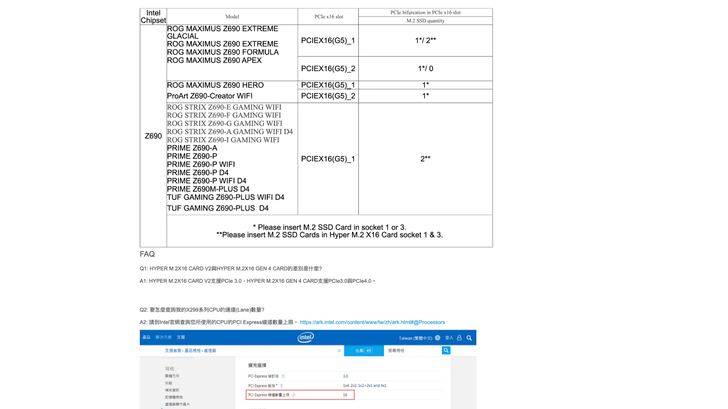Click the Intel logo in the blue header
This screenshot has height=409, width=728.
[x=306, y=338]
